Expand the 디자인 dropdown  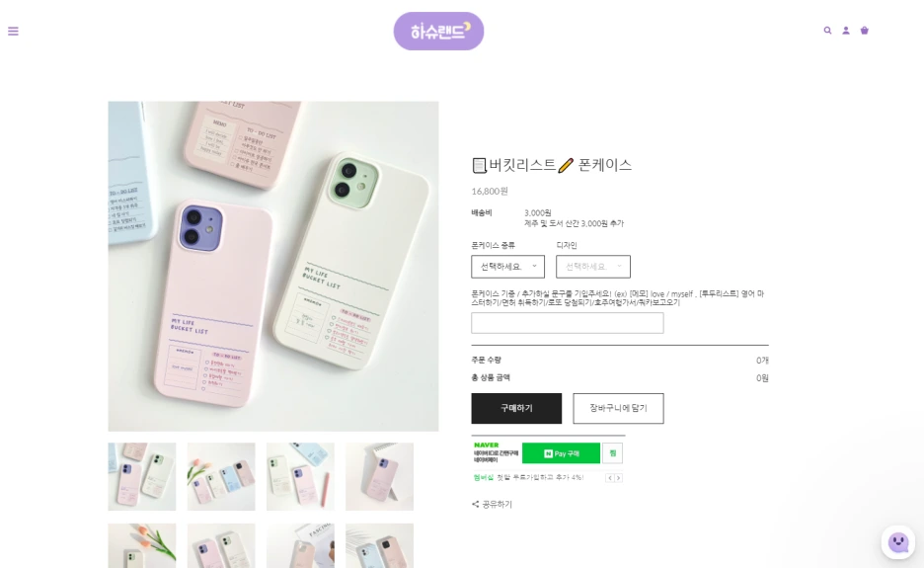tap(593, 267)
